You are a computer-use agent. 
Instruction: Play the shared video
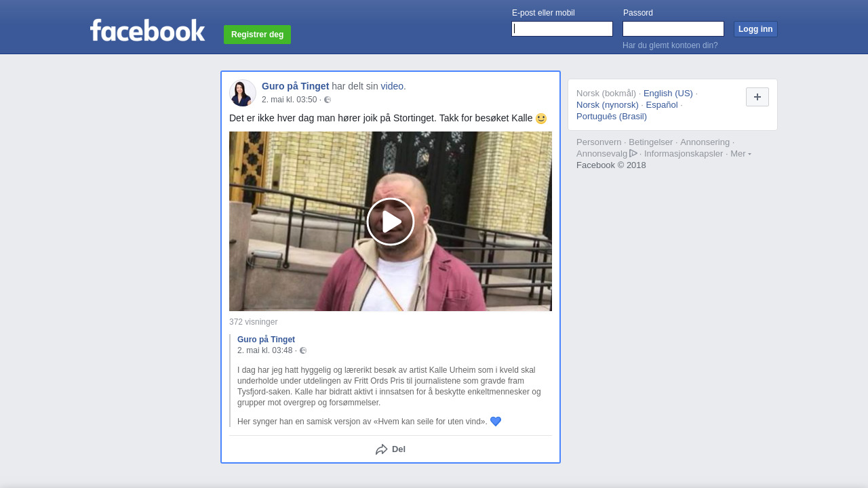391,222
